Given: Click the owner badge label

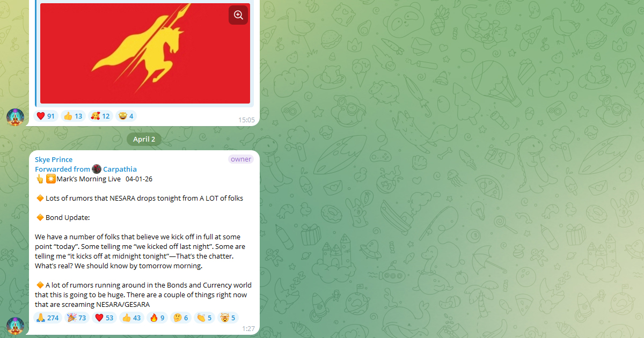Looking at the screenshot, I should (x=241, y=159).
